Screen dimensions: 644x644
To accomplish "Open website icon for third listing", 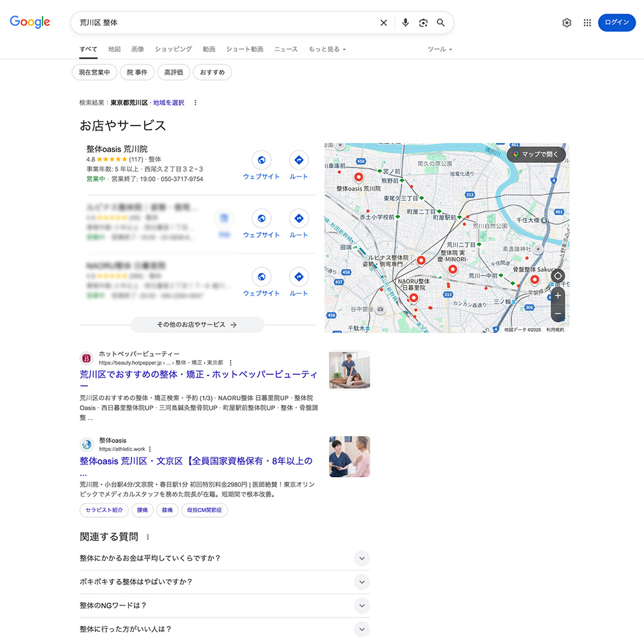I will [261, 277].
